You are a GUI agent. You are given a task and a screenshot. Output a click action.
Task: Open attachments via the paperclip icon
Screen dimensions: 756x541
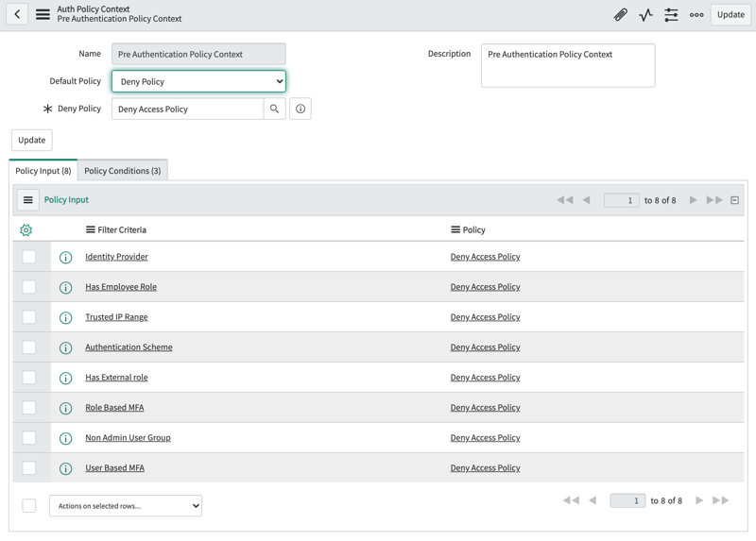click(621, 15)
